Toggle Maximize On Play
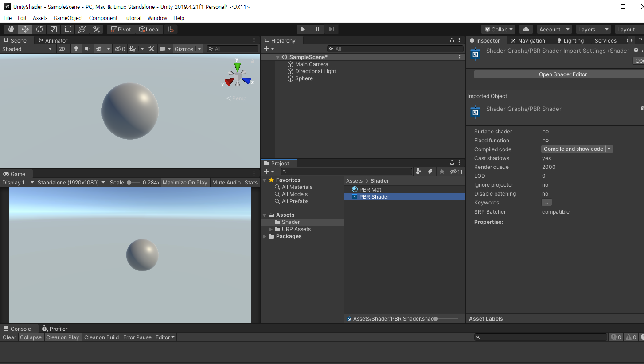 click(x=185, y=182)
